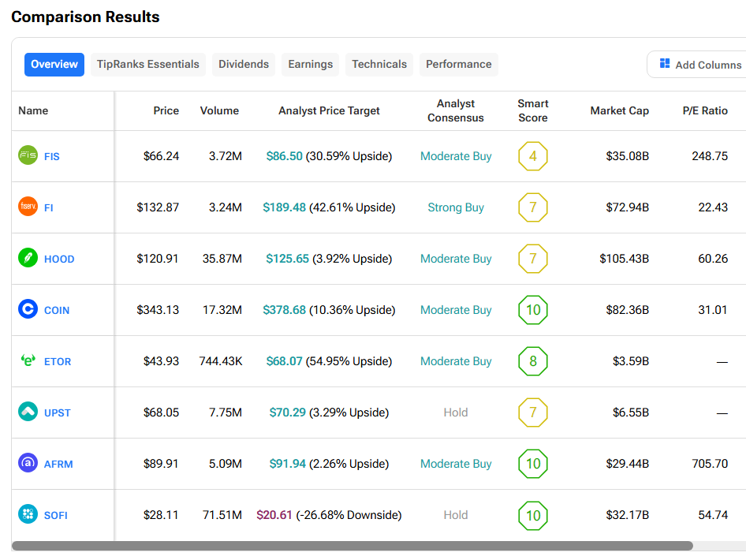Click the FIS company logo icon

[28, 155]
